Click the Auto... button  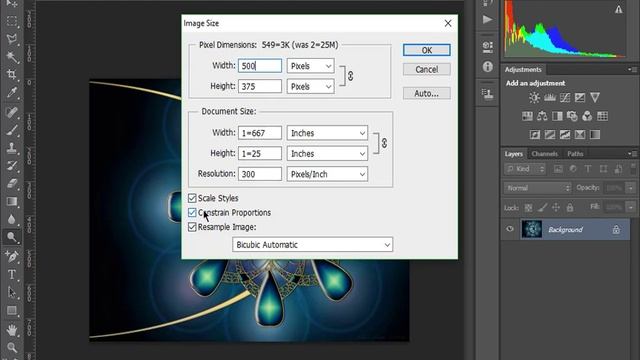pos(427,93)
